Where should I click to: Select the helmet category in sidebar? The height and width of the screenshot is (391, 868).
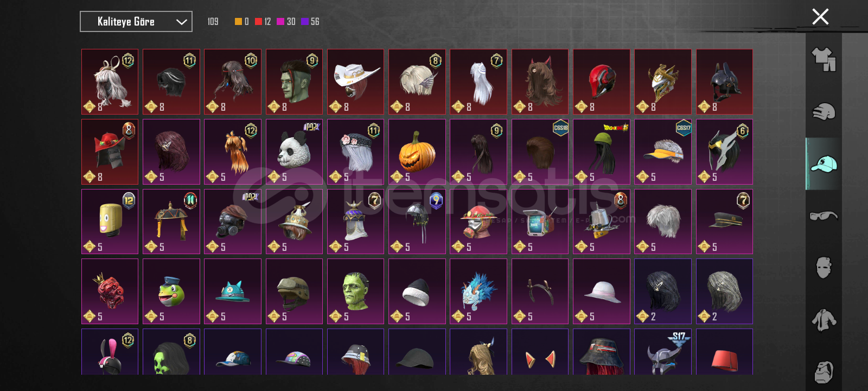(824, 112)
